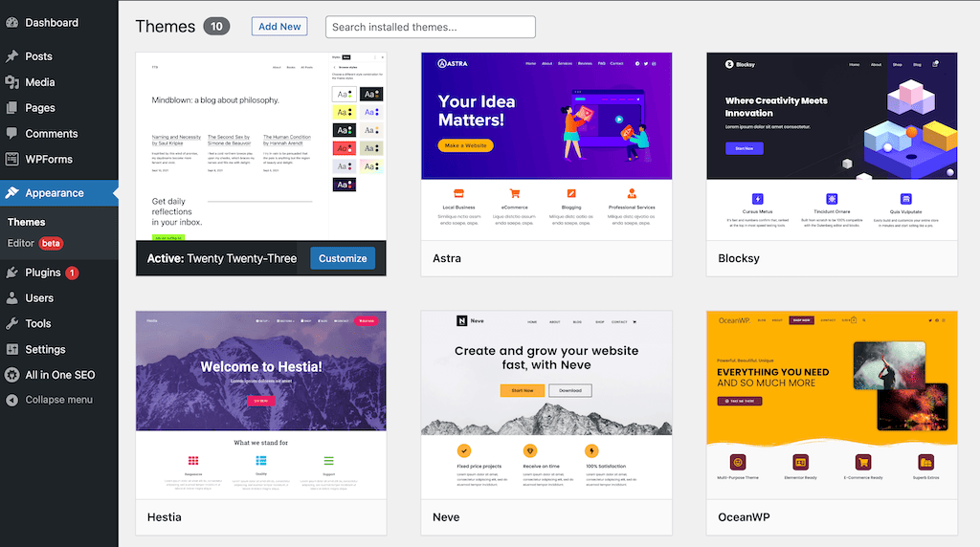This screenshot has width=980, height=547.
Task: Focus the Search installed themes field
Action: pyautogui.click(x=431, y=27)
